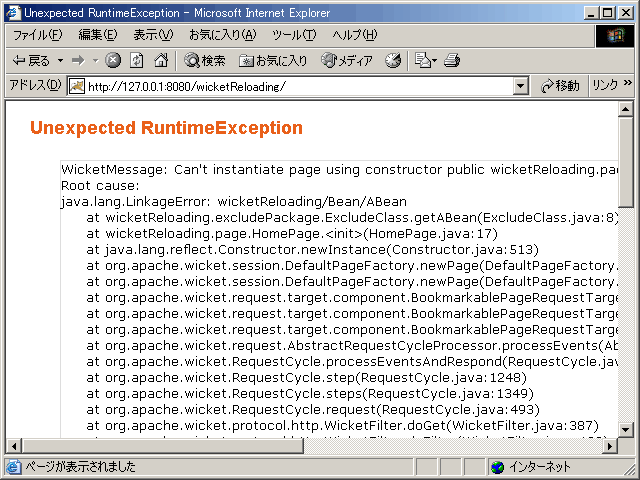This screenshot has height=480, width=640.
Task: Click the horizontal scrollbar left arrow
Action: pos(14,446)
